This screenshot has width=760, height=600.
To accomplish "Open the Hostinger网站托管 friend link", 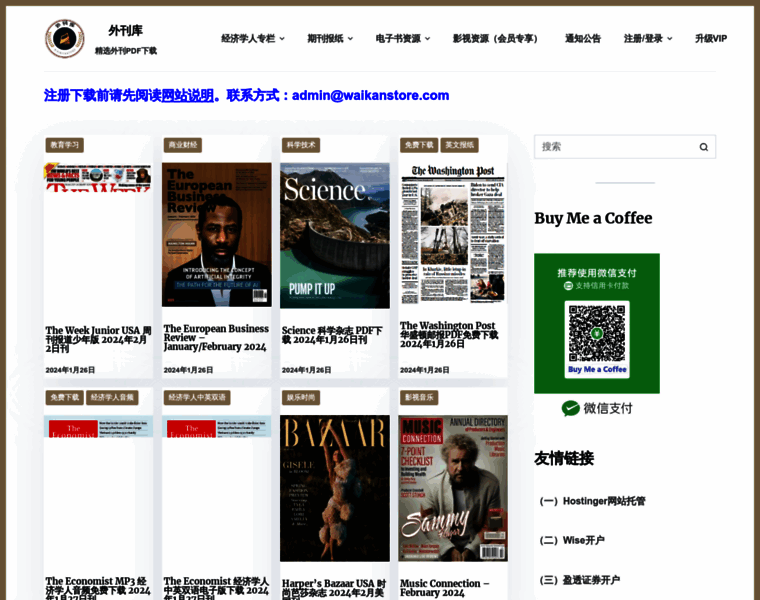I will pyautogui.click(x=592, y=501).
